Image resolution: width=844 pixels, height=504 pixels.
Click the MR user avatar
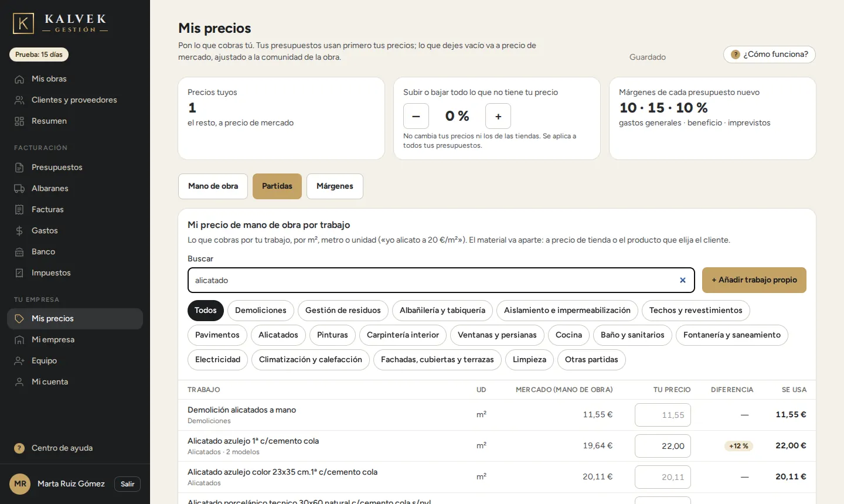[20, 484]
